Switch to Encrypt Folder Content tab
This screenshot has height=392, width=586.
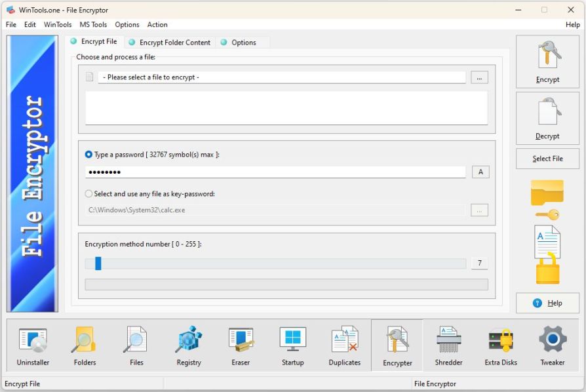[169, 43]
